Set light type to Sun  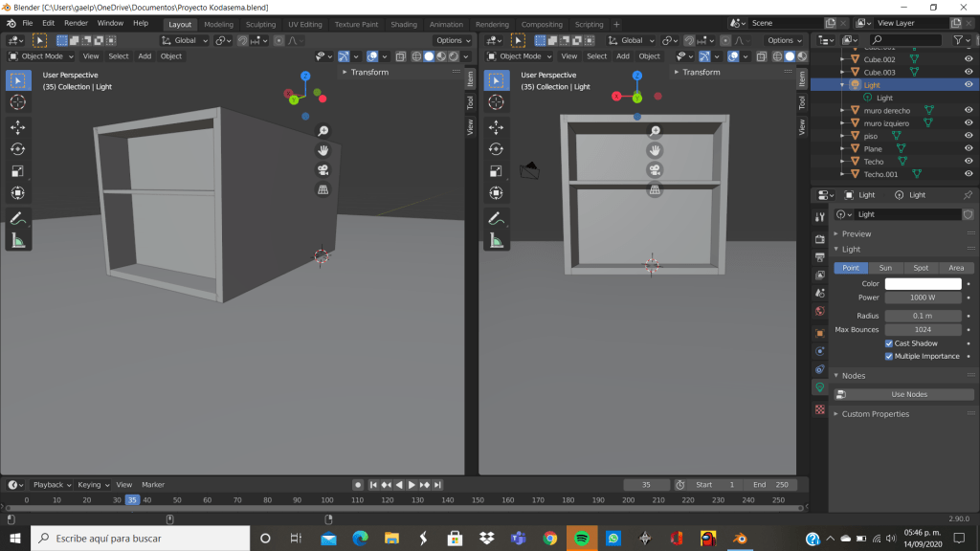point(885,268)
